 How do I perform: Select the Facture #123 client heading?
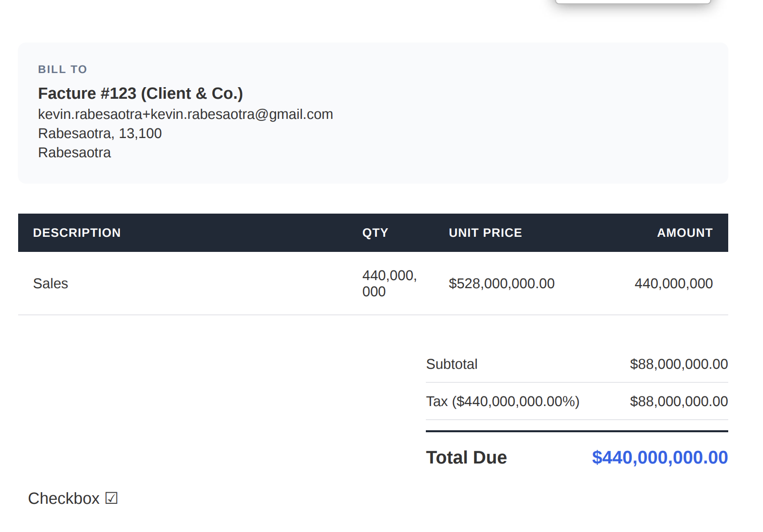click(x=140, y=93)
